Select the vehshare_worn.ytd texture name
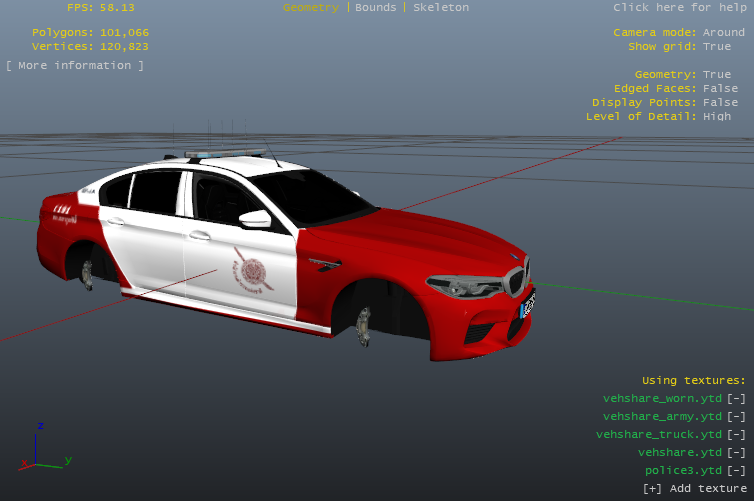 tap(662, 399)
